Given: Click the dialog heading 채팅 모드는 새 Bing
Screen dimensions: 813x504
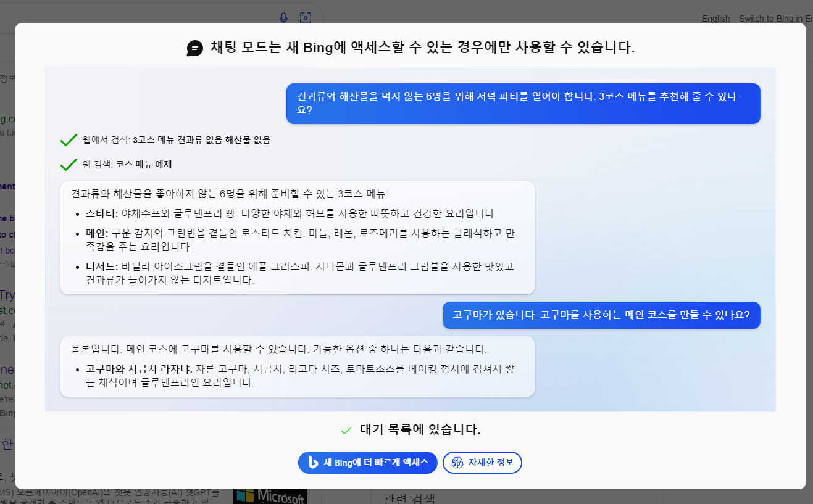Looking at the screenshot, I should [x=422, y=48].
